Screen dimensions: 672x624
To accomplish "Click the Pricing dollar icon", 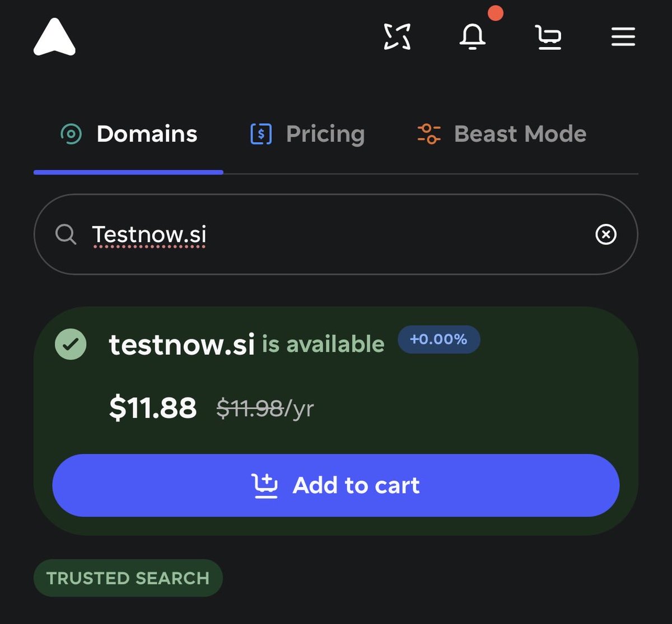I will [x=261, y=134].
